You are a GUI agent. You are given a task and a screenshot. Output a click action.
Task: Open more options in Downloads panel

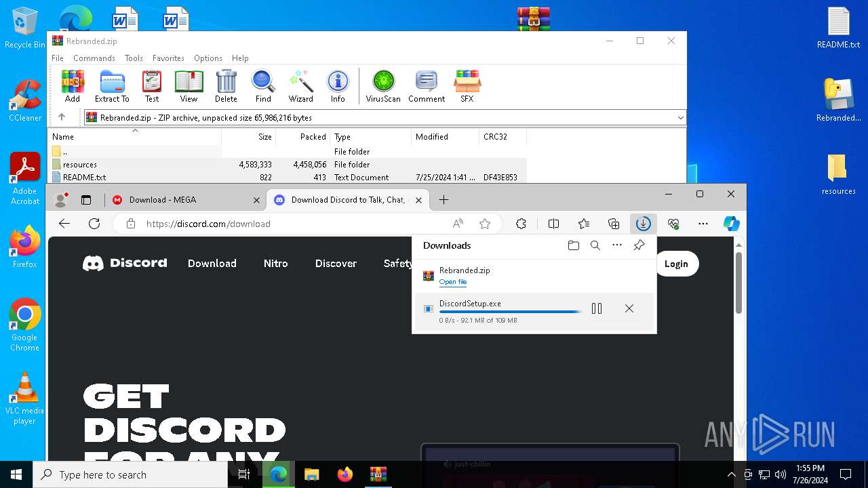617,245
